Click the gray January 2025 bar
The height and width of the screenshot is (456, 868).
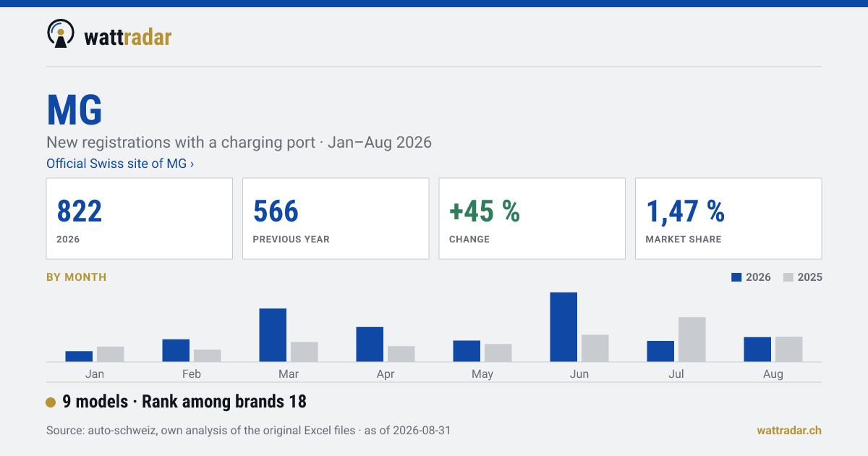[111, 354]
